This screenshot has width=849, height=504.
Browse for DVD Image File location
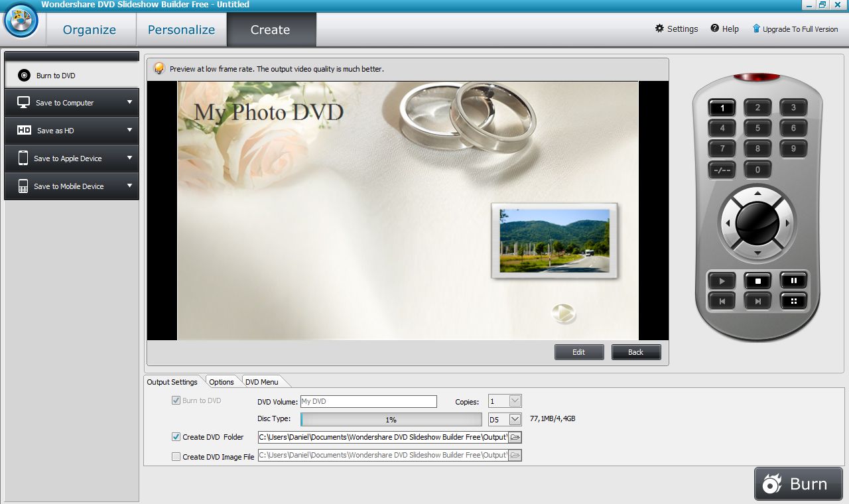[515, 455]
